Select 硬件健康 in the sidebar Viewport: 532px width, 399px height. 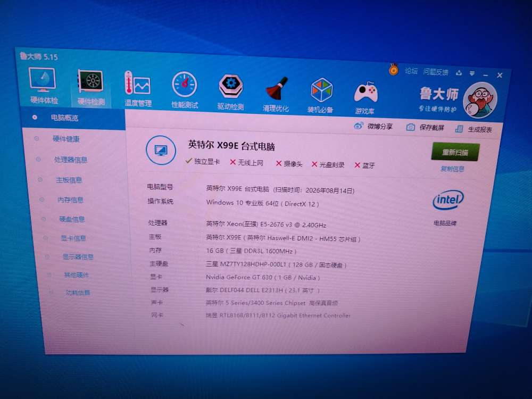click(x=66, y=139)
